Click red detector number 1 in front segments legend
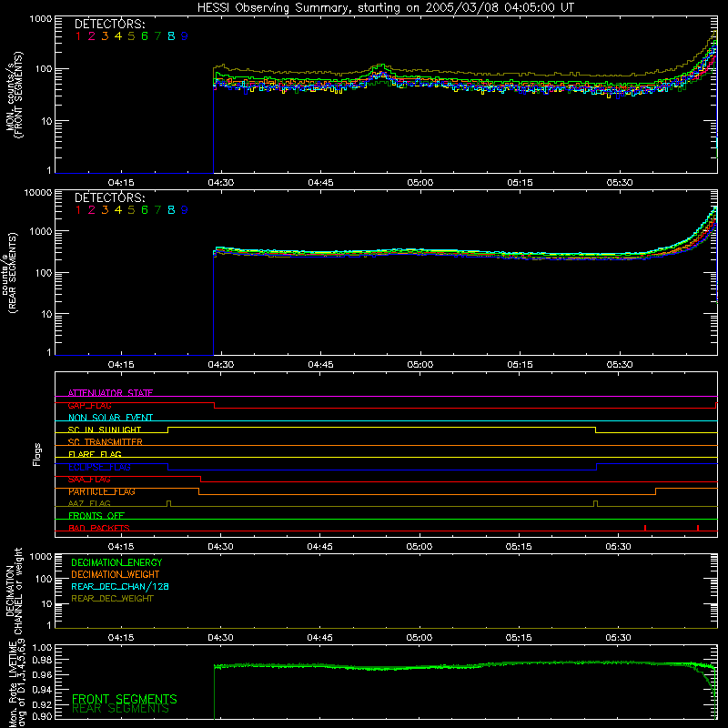This screenshot has height=728, width=728. [78, 36]
